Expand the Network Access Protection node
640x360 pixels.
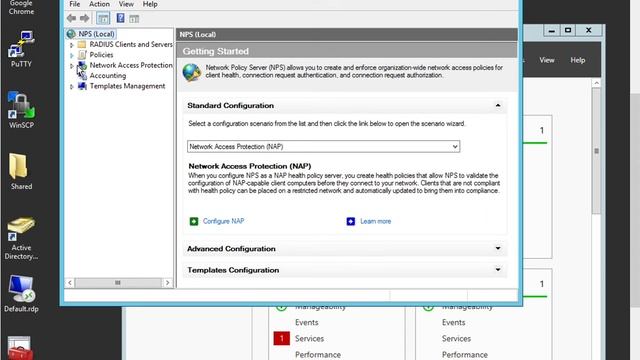pos(72,66)
